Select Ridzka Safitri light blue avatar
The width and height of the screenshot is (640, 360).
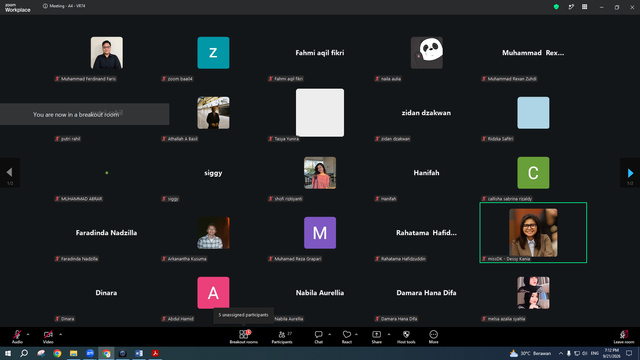coord(533,113)
